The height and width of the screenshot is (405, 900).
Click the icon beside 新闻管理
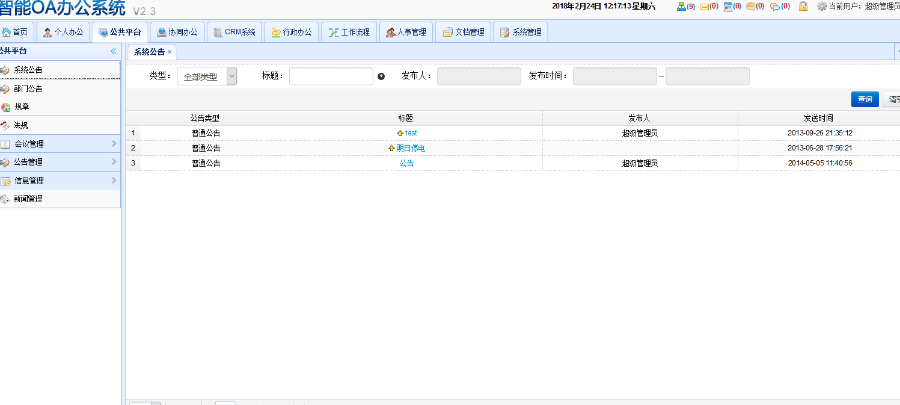[x=5, y=199]
